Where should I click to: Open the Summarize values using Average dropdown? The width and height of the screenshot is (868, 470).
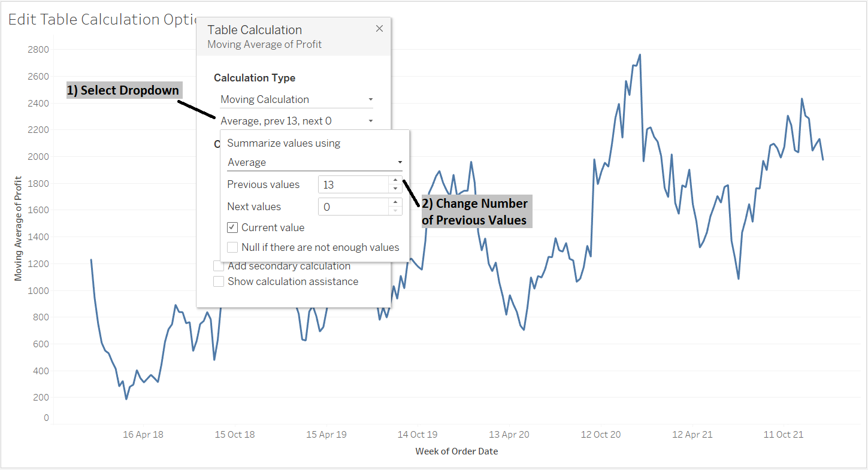pos(314,162)
